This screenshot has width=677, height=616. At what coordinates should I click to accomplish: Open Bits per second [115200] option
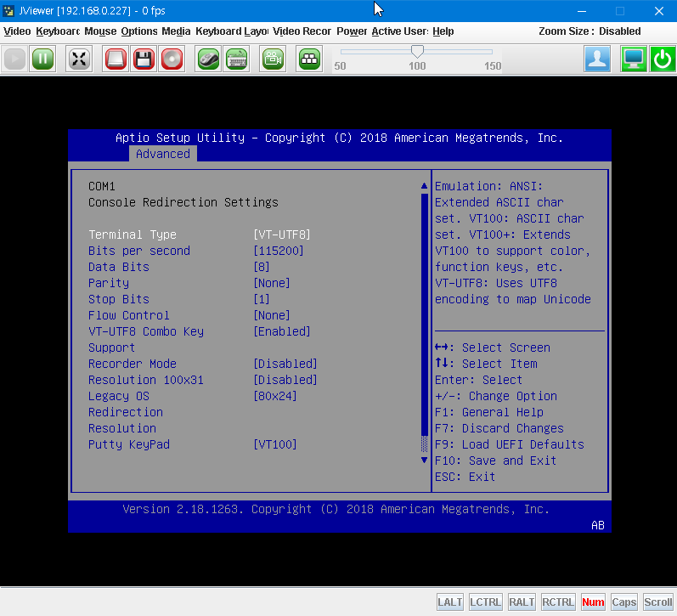[x=279, y=251]
